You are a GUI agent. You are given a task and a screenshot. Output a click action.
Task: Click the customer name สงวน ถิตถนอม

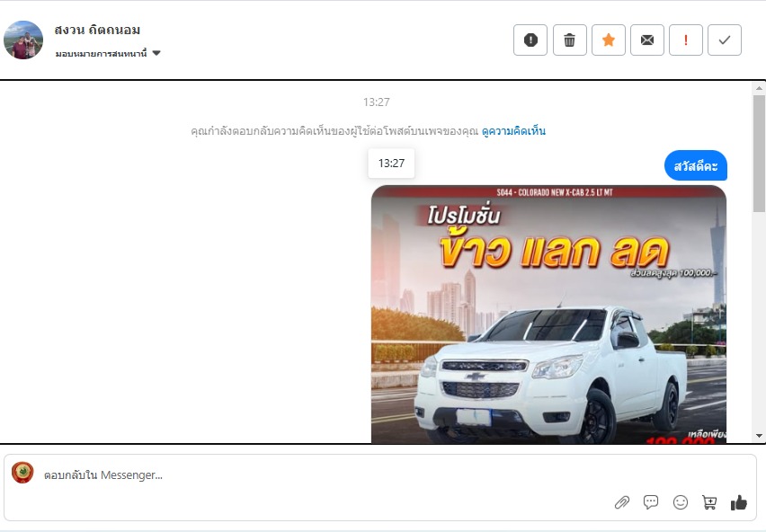97,30
